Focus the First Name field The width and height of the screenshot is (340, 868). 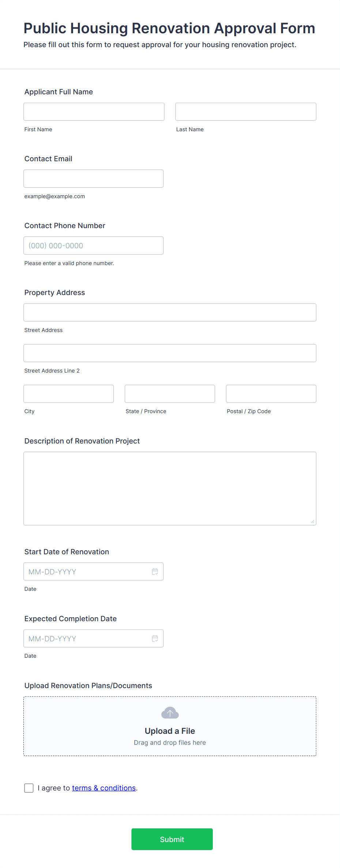(94, 112)
